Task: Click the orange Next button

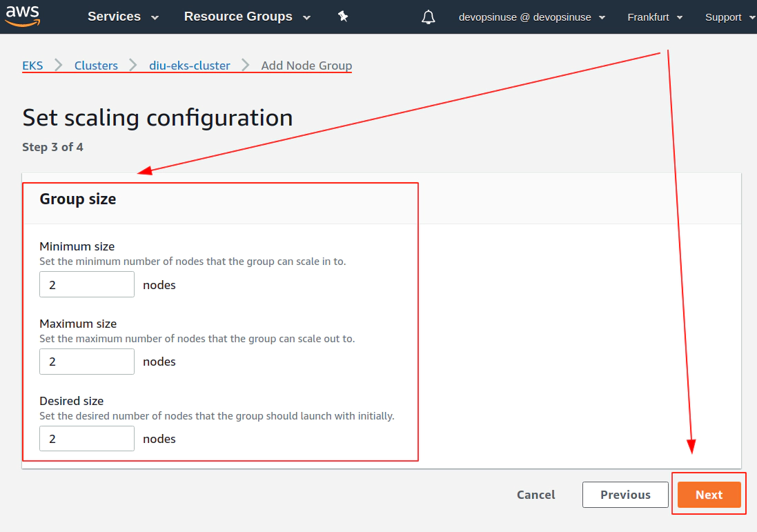Action: point(709,494)
